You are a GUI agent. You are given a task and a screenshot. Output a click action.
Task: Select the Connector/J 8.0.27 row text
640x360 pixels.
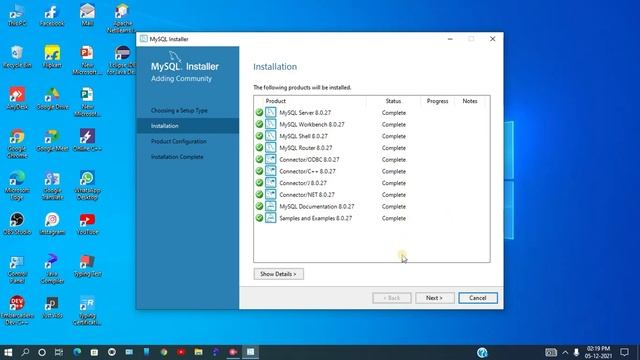(303, 183)
